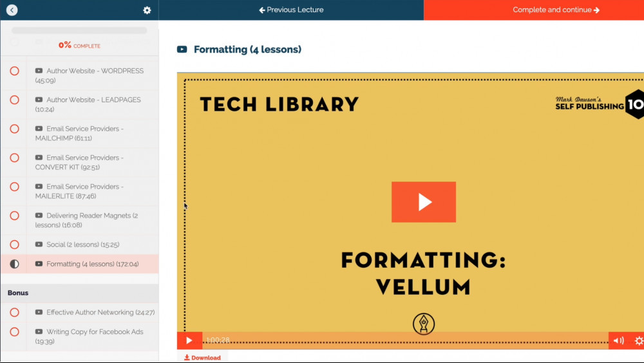The height and width of the screenshot is (363, 644).
Task: Toggle completion circle for Author Website - LEADPAGES
Action: click(x=14, y=100)
